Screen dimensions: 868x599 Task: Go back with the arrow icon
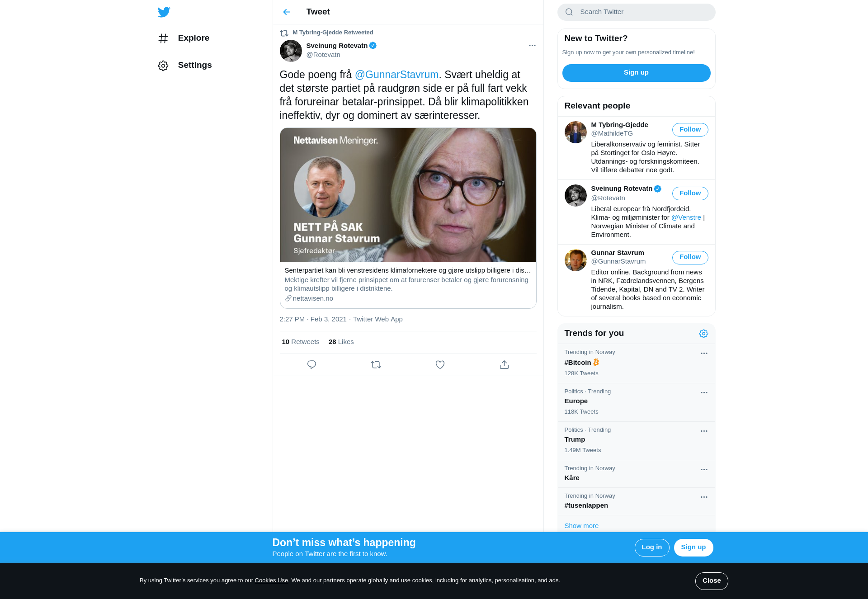pyautogui.click(x=287, y=12)
